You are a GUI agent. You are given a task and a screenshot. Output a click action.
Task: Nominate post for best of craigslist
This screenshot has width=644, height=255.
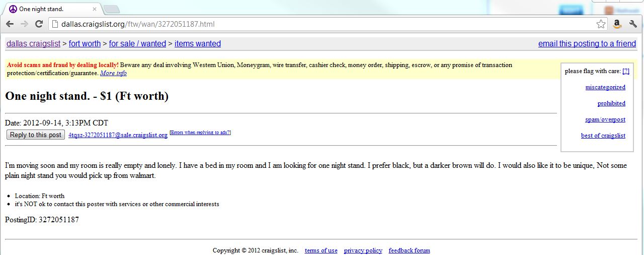(x=603, y=136)
